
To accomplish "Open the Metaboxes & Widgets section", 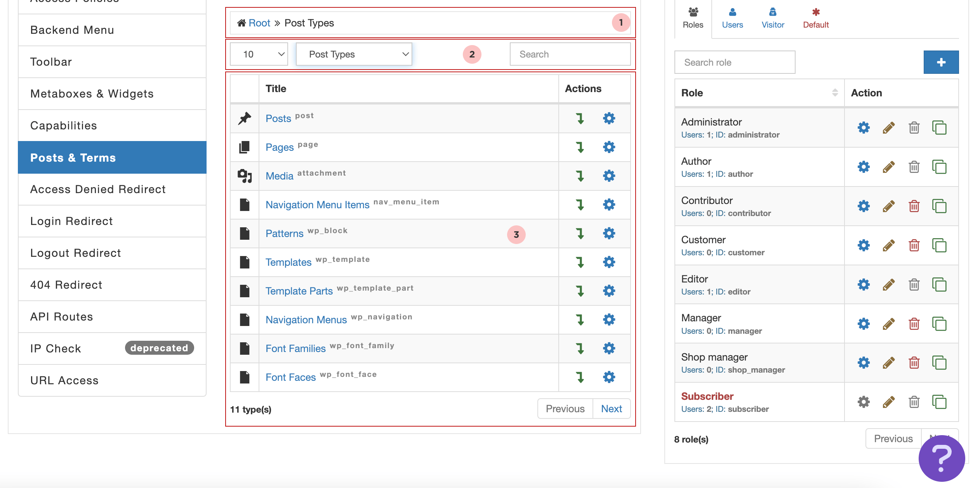I will point(112,94).
